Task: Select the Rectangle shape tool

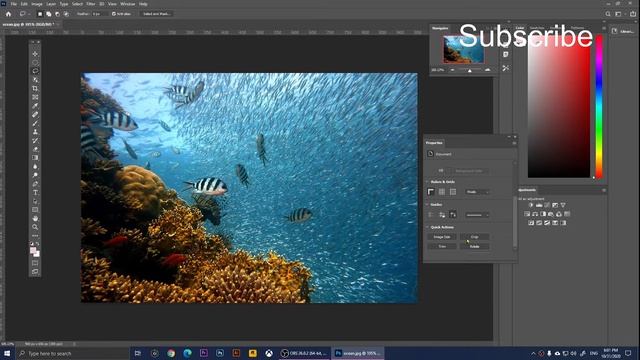Action: [35, 210]
